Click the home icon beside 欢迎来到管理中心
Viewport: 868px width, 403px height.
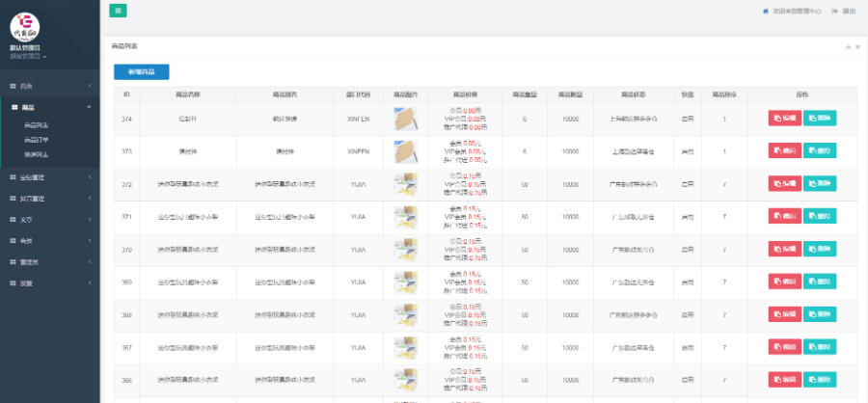(766, 11)
